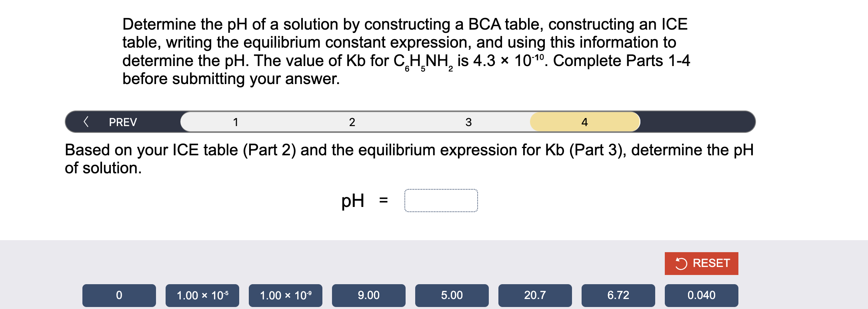Click the back chevron next to PREV
Screen dimensions: 868x309
[88, 122]
